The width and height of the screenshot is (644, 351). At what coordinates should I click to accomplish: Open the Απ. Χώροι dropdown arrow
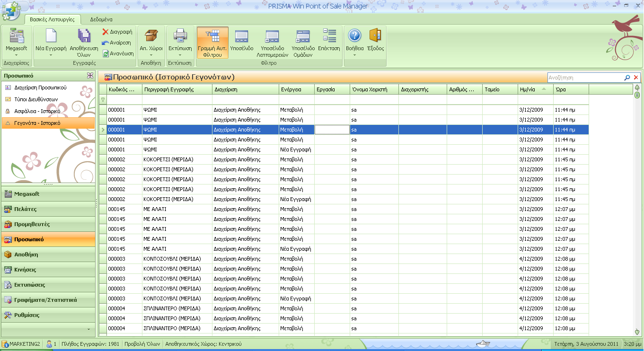click(x=151, y=55)
